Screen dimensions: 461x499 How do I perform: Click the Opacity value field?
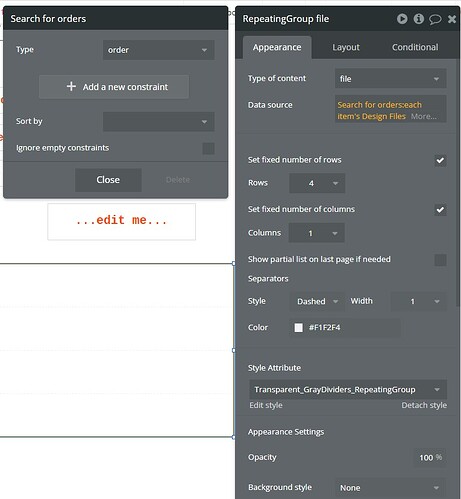[429, 457]
